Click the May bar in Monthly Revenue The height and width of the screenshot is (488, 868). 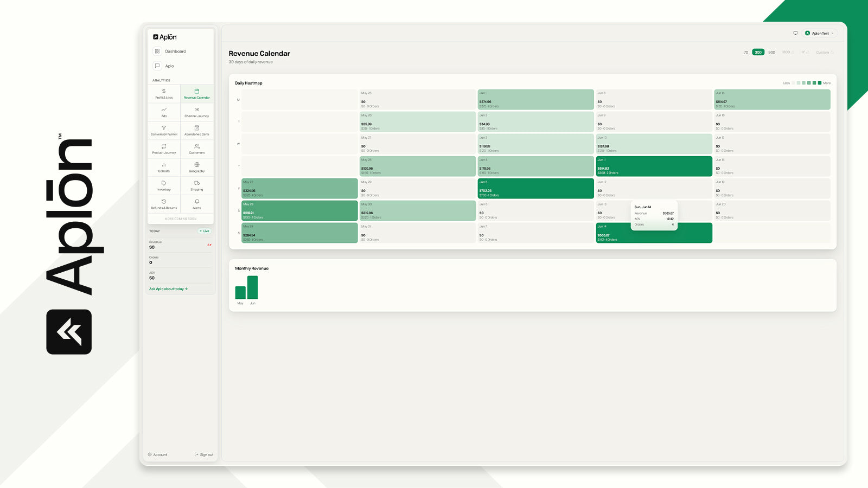(x=240, y=293)
